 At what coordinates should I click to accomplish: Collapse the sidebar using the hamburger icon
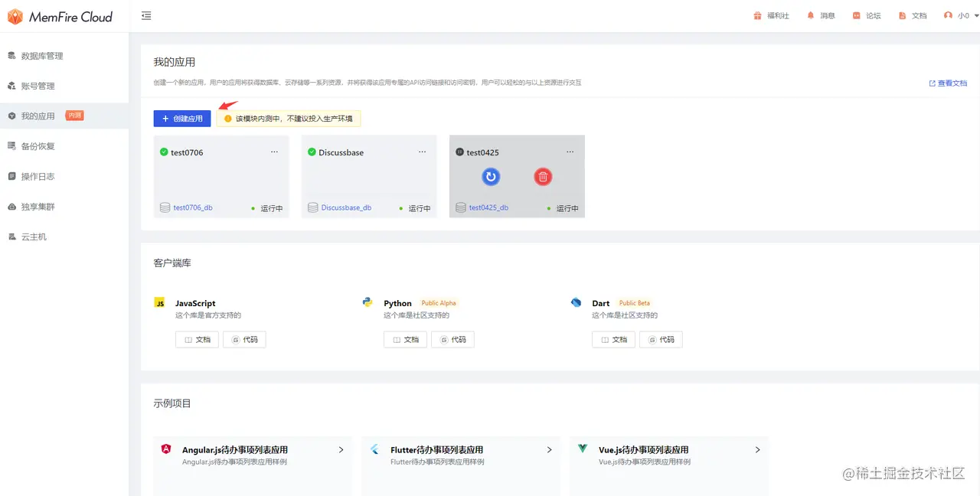(146, 16)
